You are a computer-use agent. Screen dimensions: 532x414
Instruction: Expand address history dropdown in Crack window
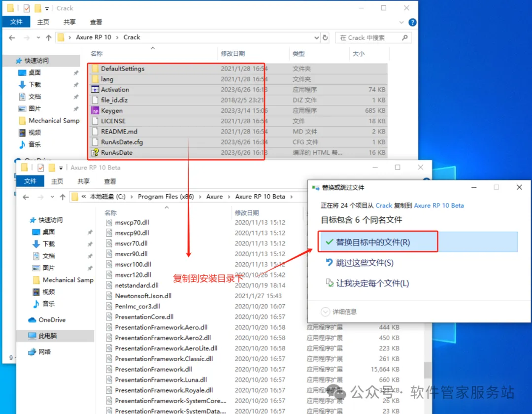316,37
